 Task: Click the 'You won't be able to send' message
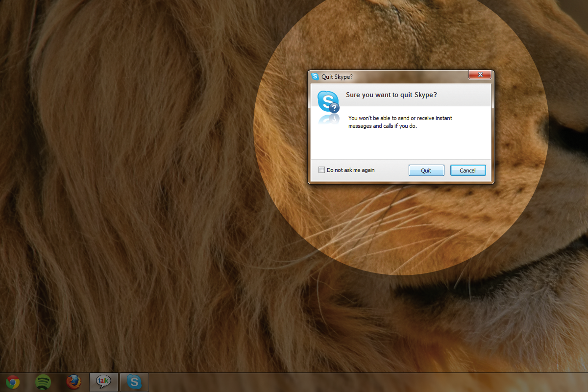click(400, 122)
